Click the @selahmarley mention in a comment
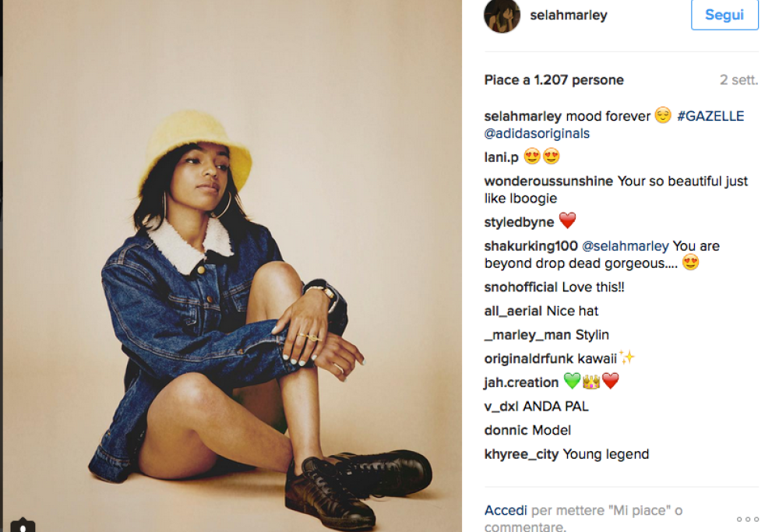Viewport: 779px width, 532px height. (x=625, y=245)
